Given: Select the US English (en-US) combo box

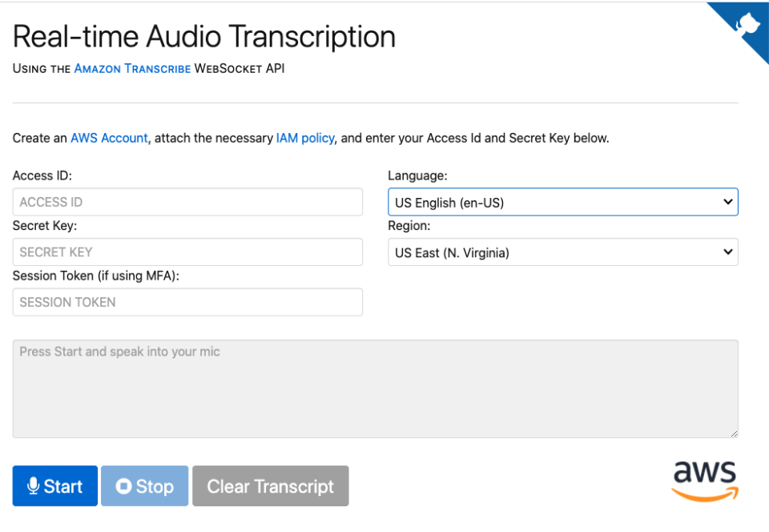Looking at the screenshot, I should coord(561,201).
